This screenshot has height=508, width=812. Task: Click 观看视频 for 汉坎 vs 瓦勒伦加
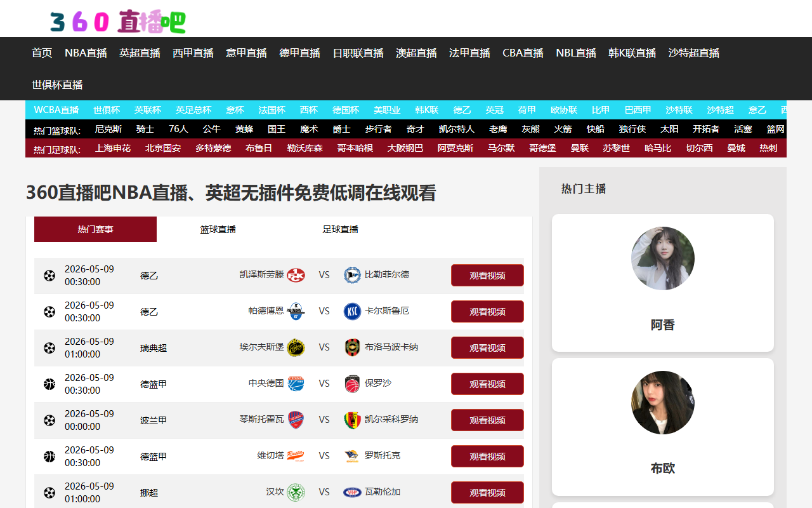click(x=487, y=493)
